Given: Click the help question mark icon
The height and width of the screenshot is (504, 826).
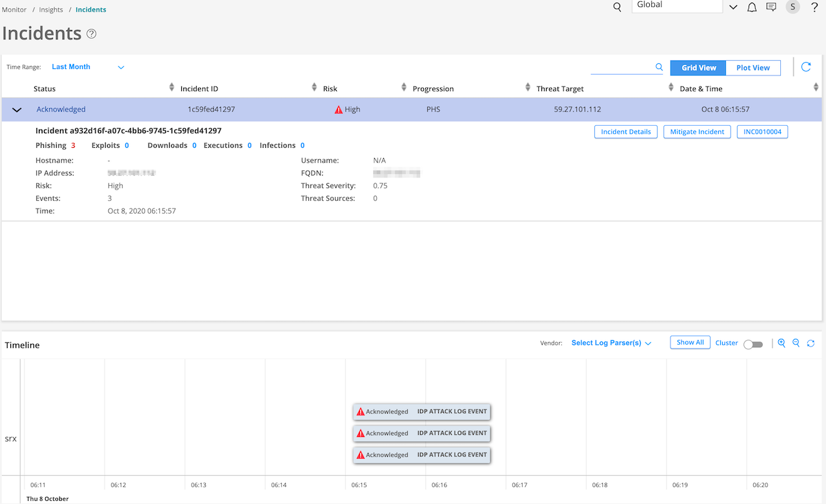Looking at the screenshot, I should point(814,7).
